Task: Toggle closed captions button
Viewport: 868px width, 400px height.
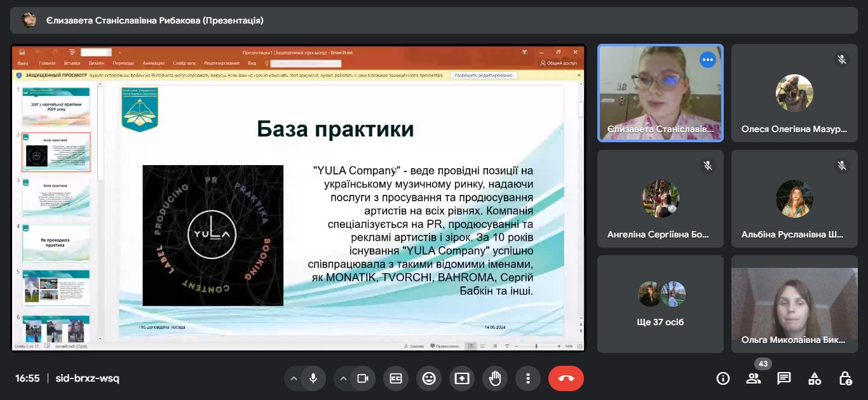Action: tap(396, 378)
